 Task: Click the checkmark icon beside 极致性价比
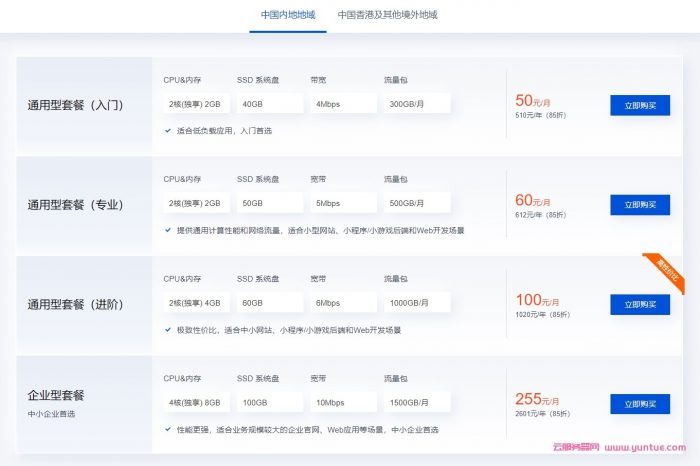168,329
